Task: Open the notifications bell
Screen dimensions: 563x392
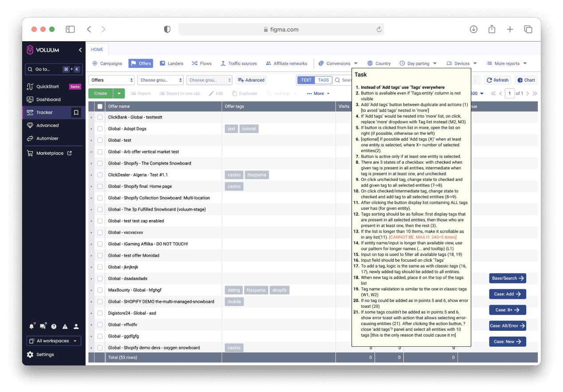Action: pos(31,326)
